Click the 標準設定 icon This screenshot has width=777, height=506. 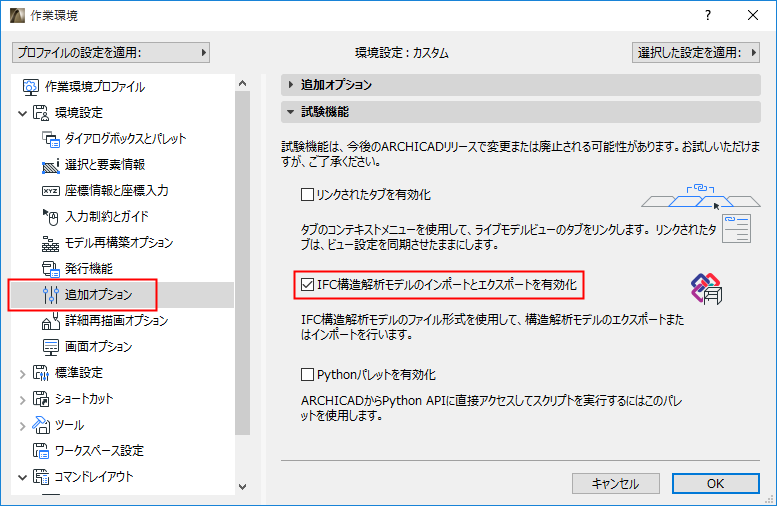pyautogui.click(x=41, y=373)
